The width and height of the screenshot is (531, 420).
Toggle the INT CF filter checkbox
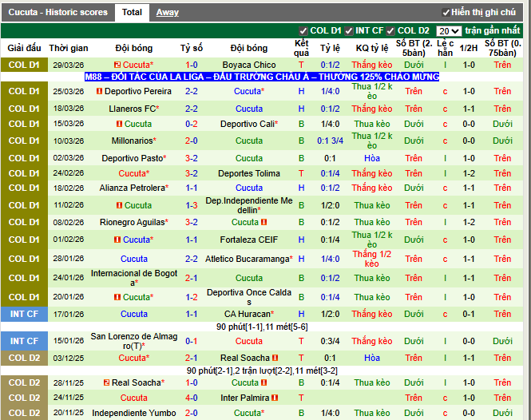point(348,31)
